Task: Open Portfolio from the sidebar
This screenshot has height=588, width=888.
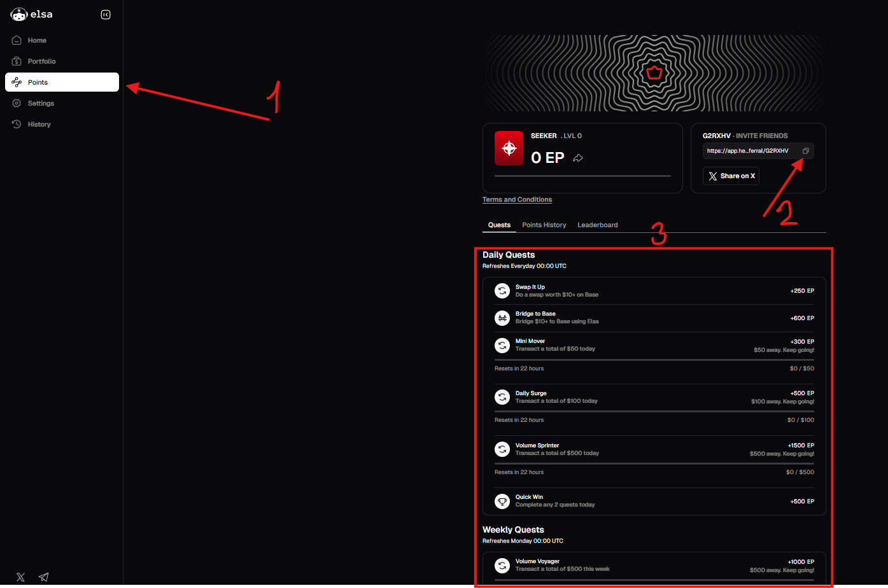Action: pyautogui.click(x=41, y=61)
